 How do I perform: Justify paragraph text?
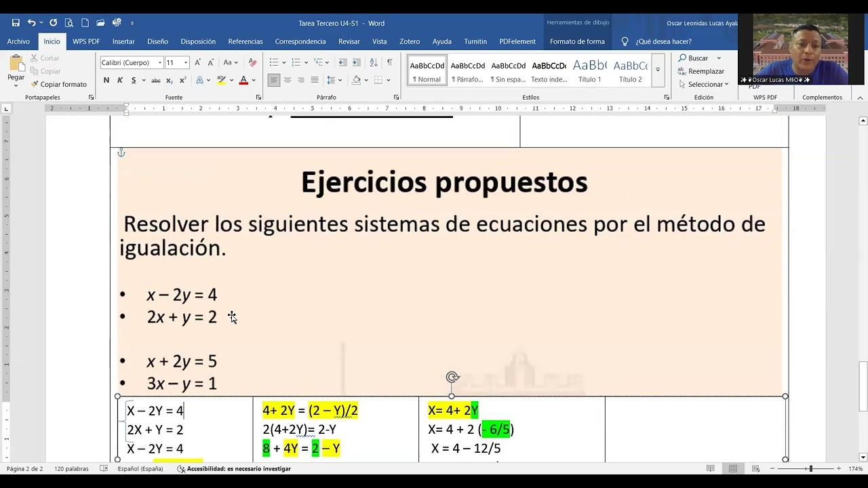(x=315, y=80)
